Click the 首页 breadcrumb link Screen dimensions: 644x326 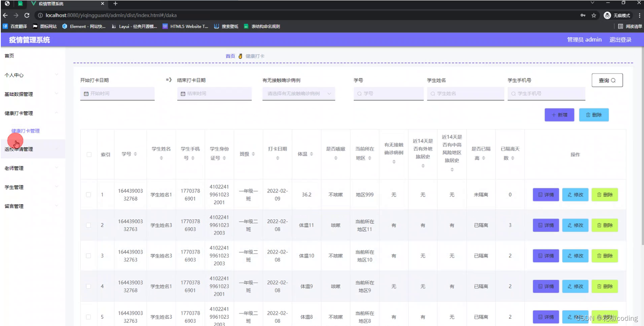pyautogui.click(x=230, y=56)
